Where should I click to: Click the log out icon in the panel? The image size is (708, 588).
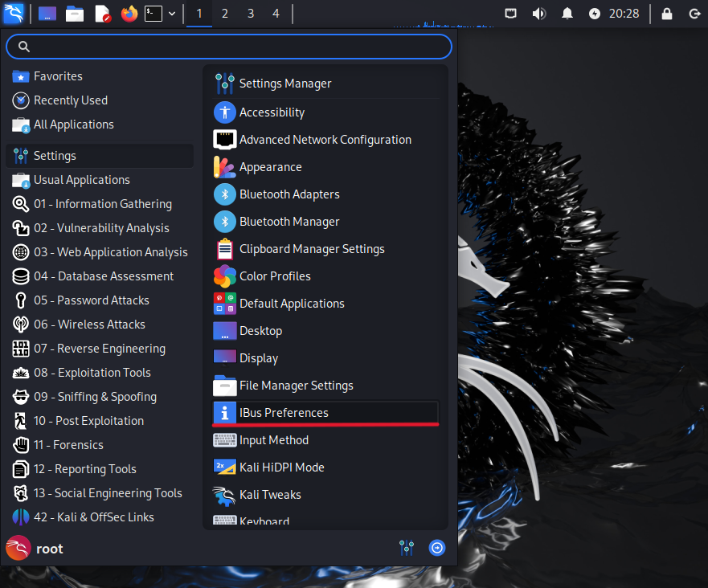tap(694, 14)
